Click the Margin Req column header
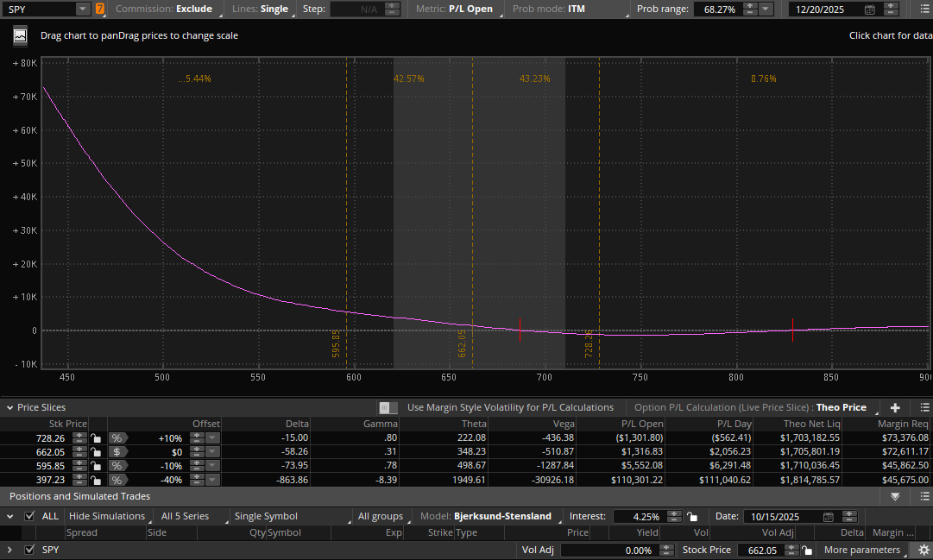Viewport: 933px width, 560px height. 903,424
